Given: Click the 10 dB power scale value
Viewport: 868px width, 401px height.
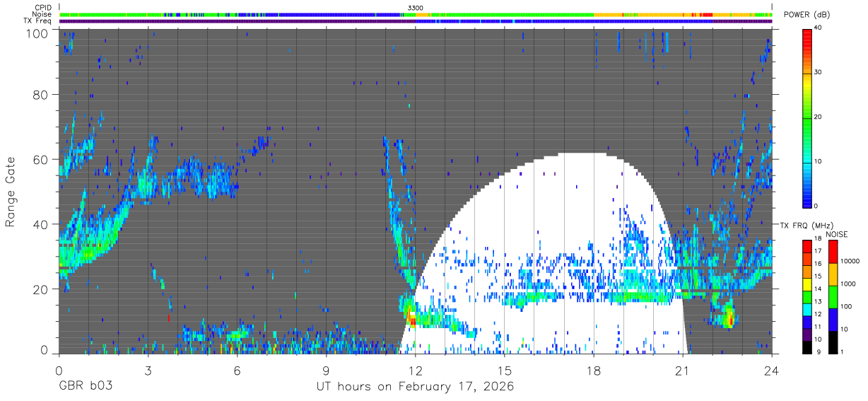Looking at the screenshot, I should click(819, 161).
